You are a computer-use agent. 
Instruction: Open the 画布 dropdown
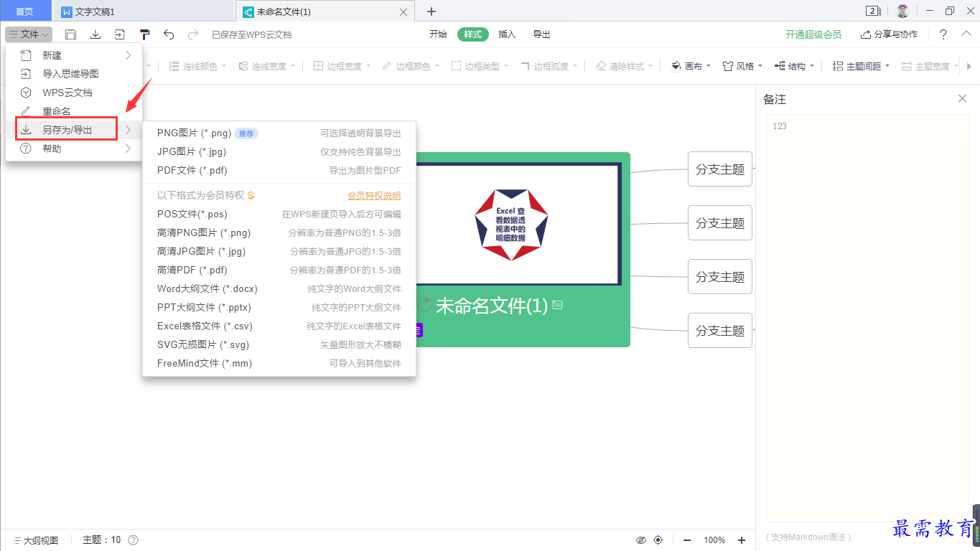(691, 66)
